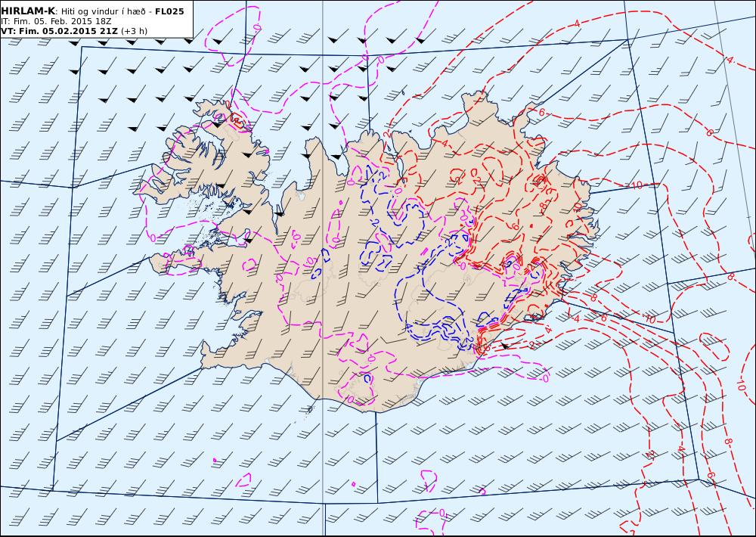The width and height of the screenshot is (756, 537).
Task: Click the '(+3 h)' forecast offset text
Action: [x=134, y=31]
